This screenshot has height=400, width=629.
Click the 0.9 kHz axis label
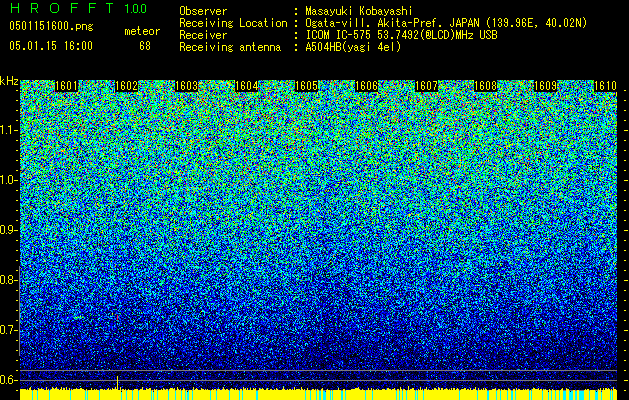[x=7, y=230]
